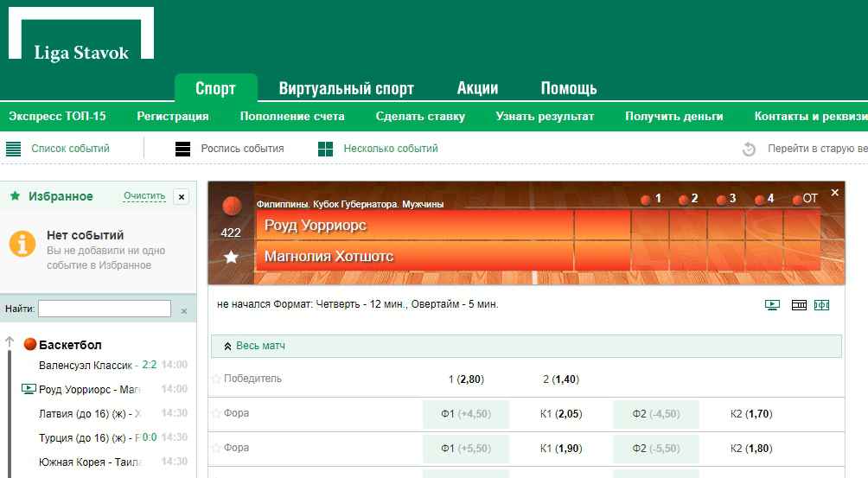This screenshot has width=868, height=478.
Task: Click basketball icon in match header
Action: [x=232, y=206]
